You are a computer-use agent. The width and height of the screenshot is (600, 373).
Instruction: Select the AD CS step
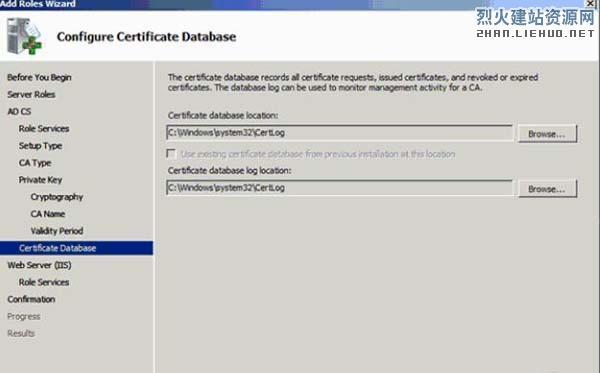pyautogui.click(x=19, y=111)
